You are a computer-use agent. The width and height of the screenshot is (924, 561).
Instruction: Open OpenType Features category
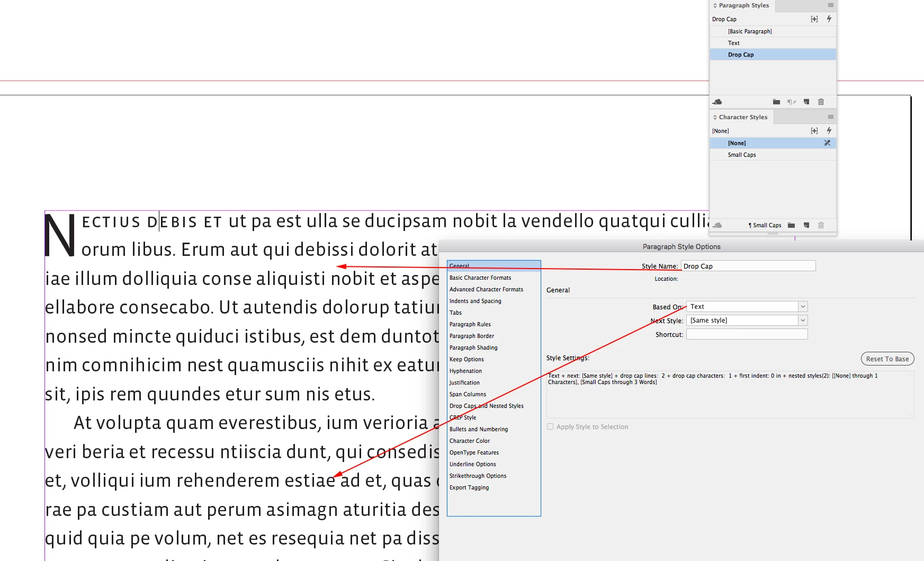point(494,452)
